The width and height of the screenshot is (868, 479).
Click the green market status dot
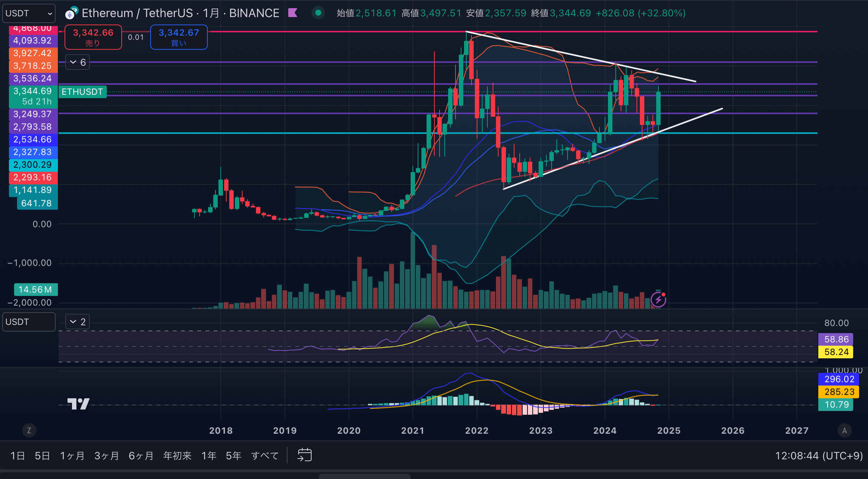(x=318, y=13)
